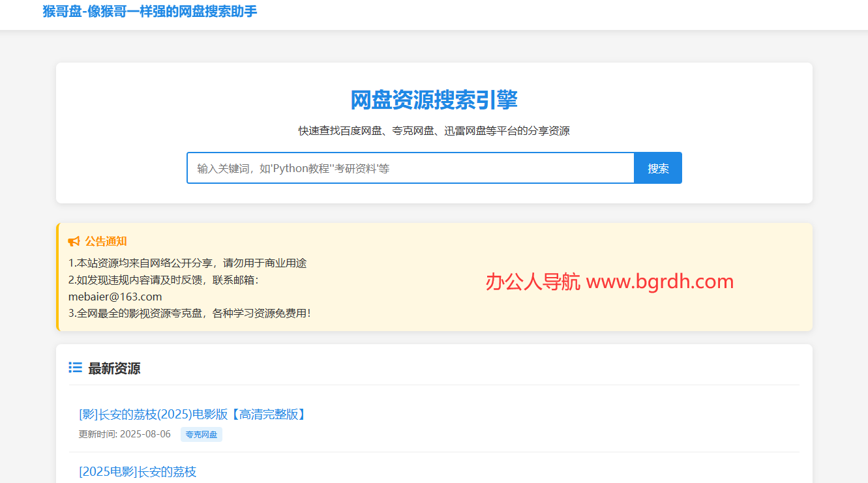Click the 更新时间: 2025-08-06 date text
868x483 pixels.
125,434
